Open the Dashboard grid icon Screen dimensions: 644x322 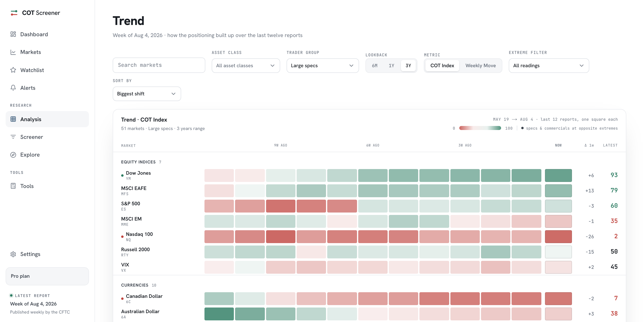point(13,34)
